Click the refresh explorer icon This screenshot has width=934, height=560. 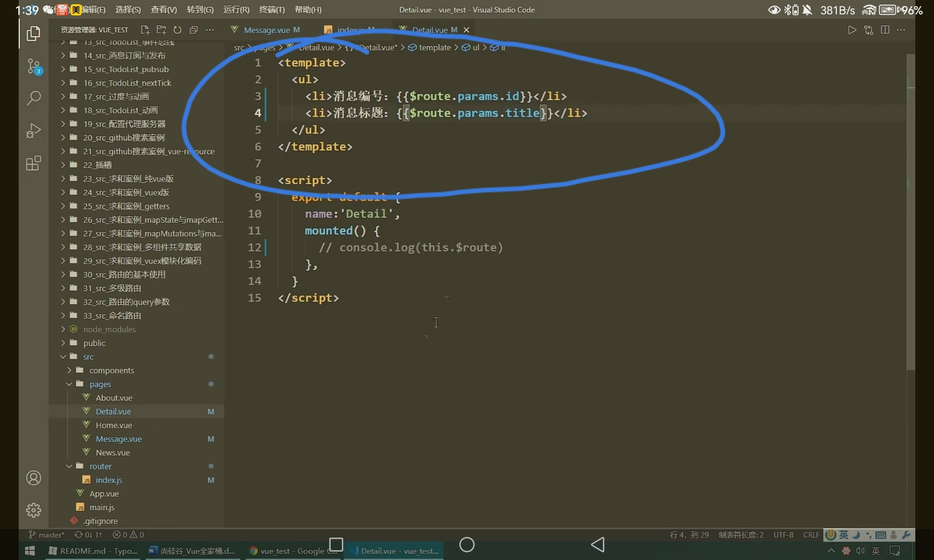[177, 30]
